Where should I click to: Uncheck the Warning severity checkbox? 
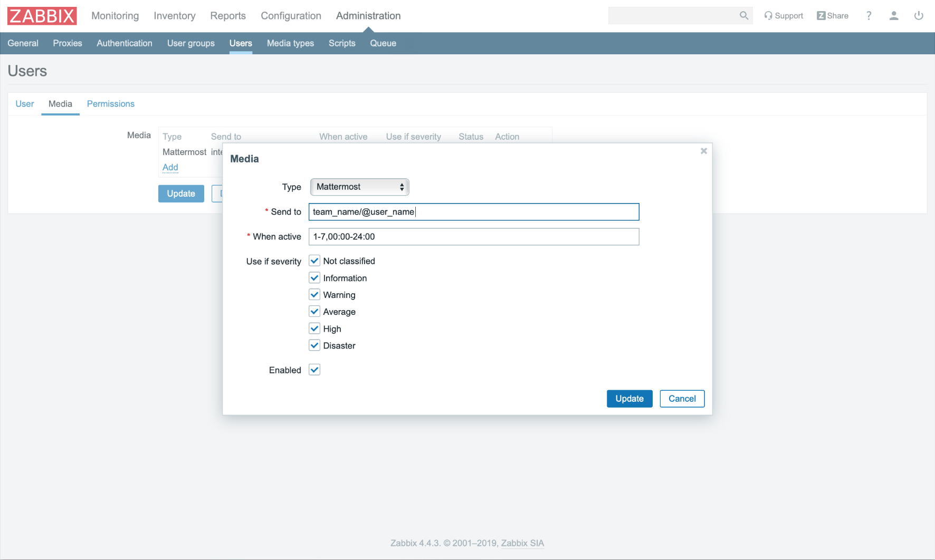tap(314, 295)
